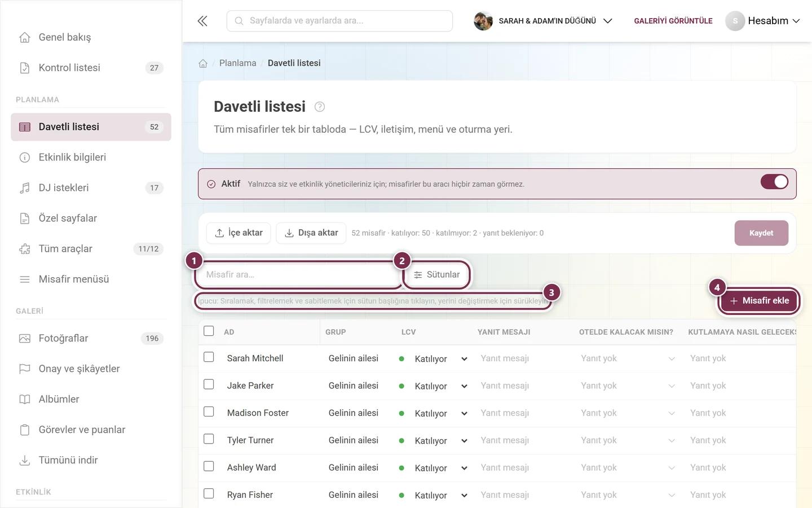Image resolution: width=812 pixels, height=508 pixels.
Task: Open DJ istekleri in the sidebar
Action: [x=91, y=188]
